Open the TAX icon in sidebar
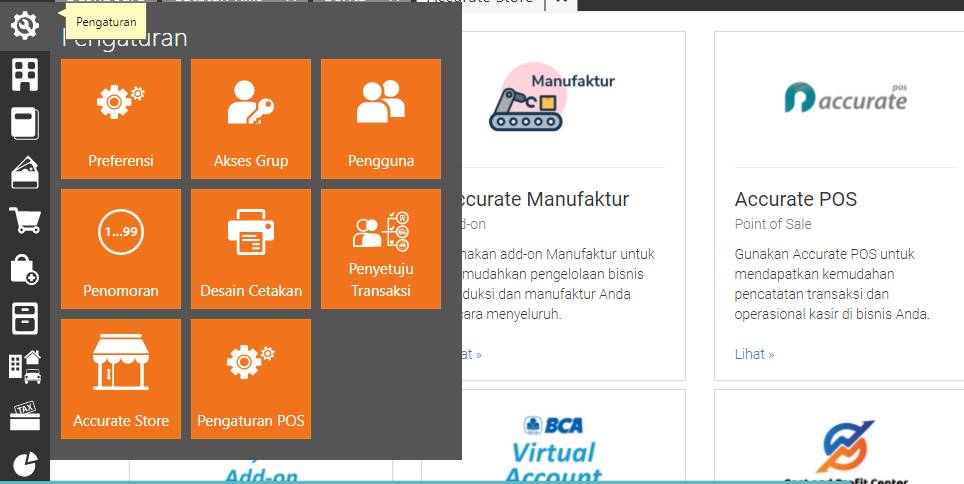 point(25,414)
